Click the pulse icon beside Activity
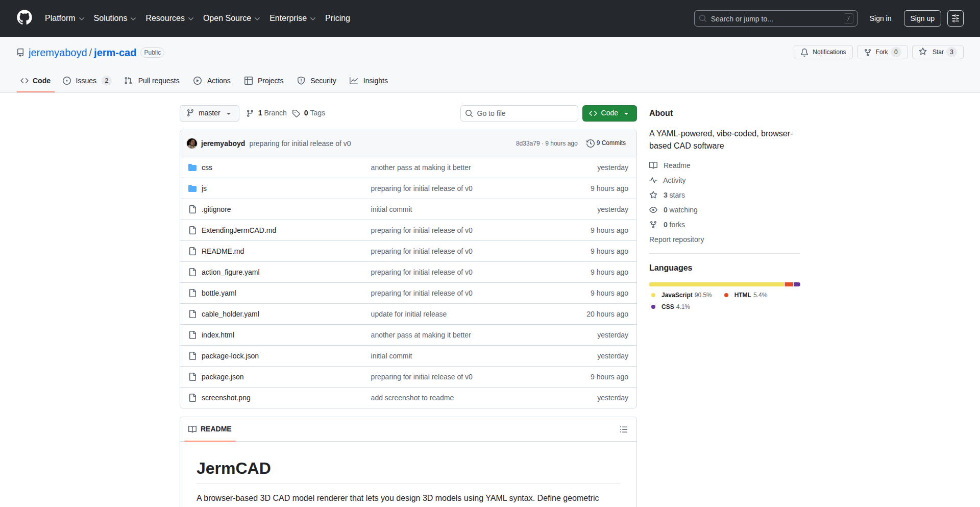The width and height of the screenshot is (980, 507). pyautogui.click(x=653, y=180)
